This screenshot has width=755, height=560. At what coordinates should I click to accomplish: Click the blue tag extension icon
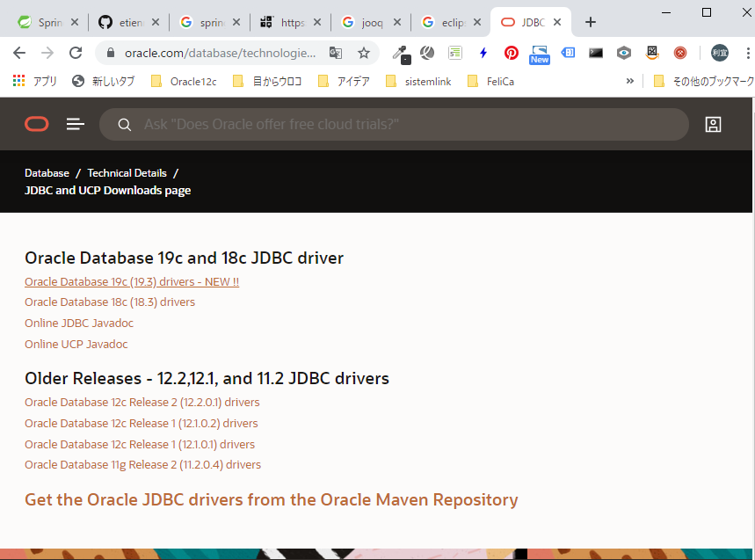click(568, 53)
